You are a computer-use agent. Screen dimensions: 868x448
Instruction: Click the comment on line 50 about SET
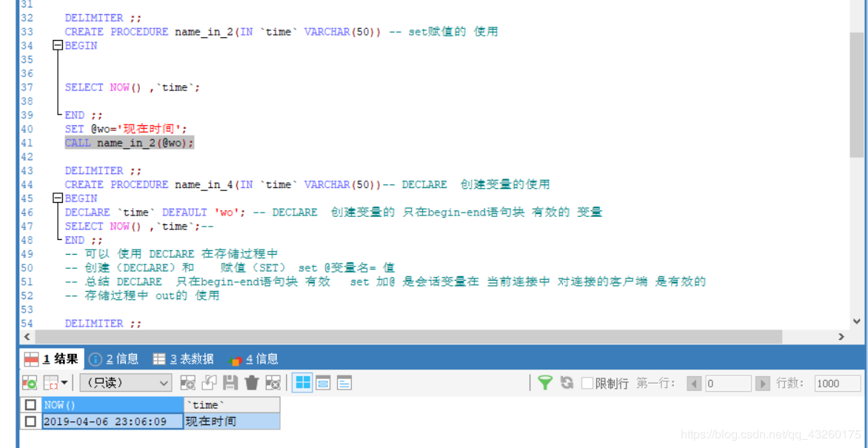(x=230, y=267)
